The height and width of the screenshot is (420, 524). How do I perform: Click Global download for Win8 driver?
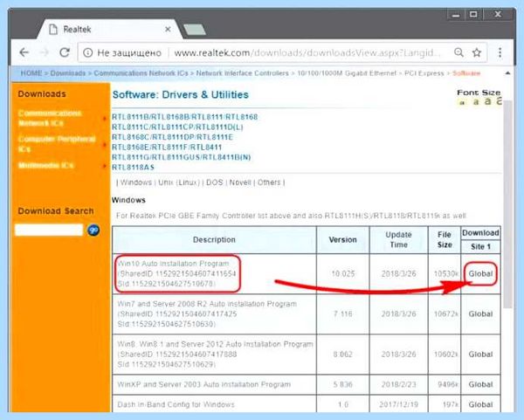coord(480,355)
